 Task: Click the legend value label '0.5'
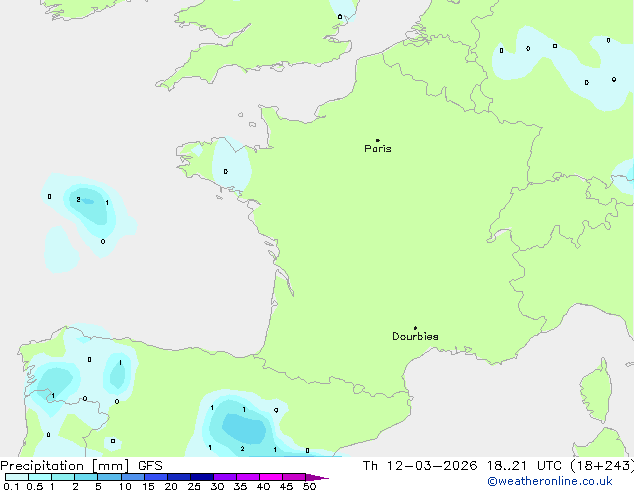[34, 486]
